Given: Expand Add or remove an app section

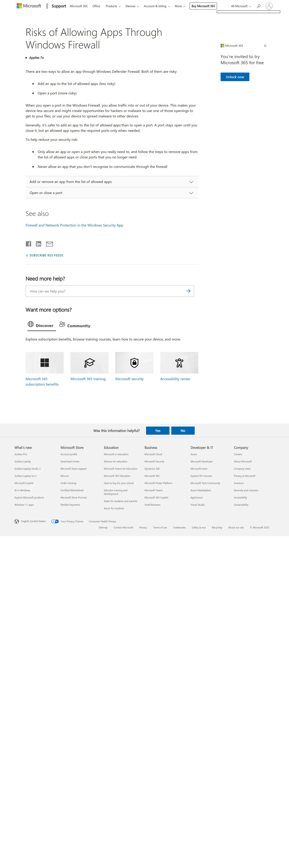Looking at the screenshot, I should tap(112, 182).
